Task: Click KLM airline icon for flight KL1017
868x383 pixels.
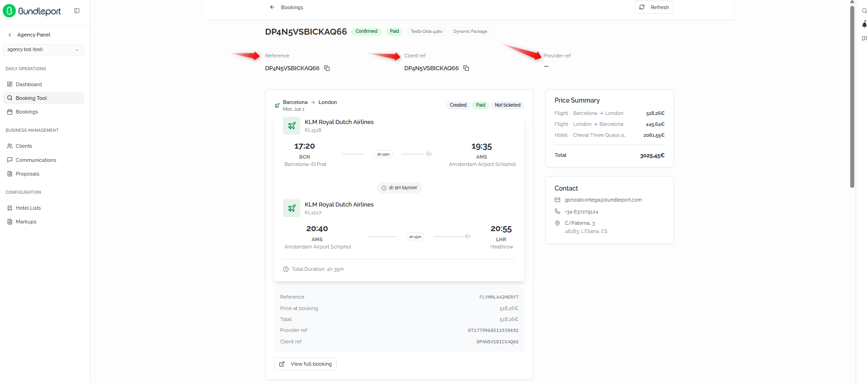Action: 292,208
